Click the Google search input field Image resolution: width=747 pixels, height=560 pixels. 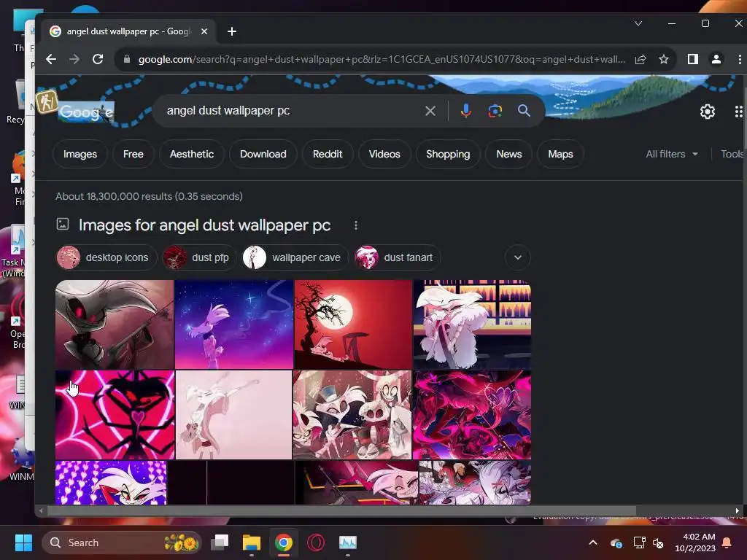(x=290, y=111)
